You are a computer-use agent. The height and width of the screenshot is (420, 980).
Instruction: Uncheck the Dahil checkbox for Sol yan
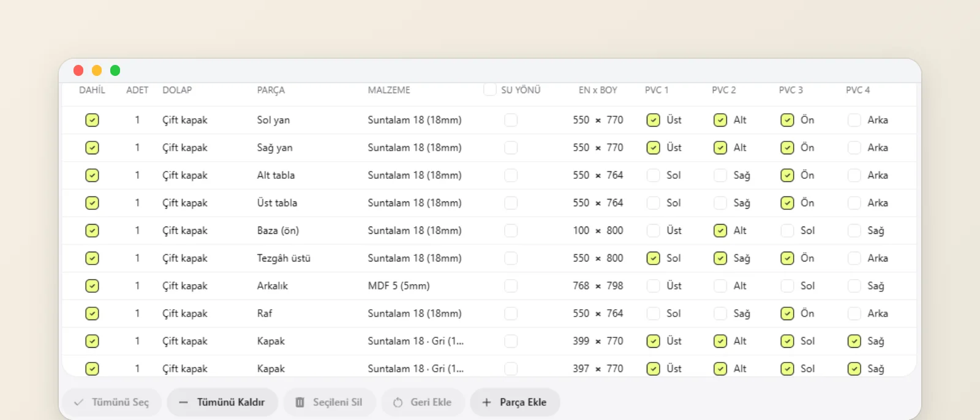click(x=92, y=120)
